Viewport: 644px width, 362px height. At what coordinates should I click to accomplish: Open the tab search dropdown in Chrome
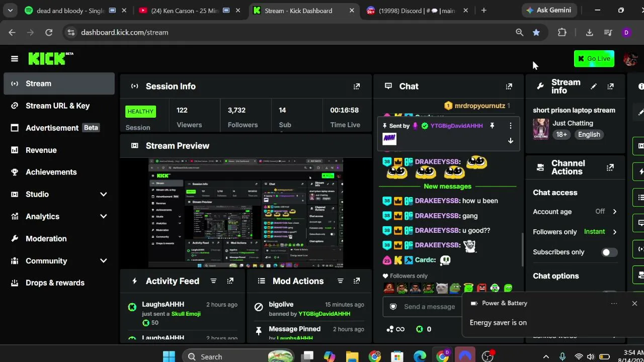[10, 10]
